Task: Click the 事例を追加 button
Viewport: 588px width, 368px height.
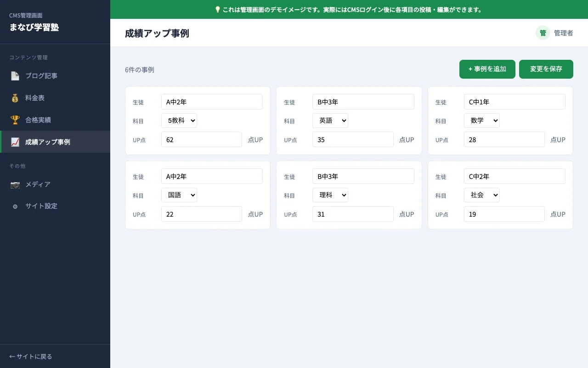Action: 487,69
